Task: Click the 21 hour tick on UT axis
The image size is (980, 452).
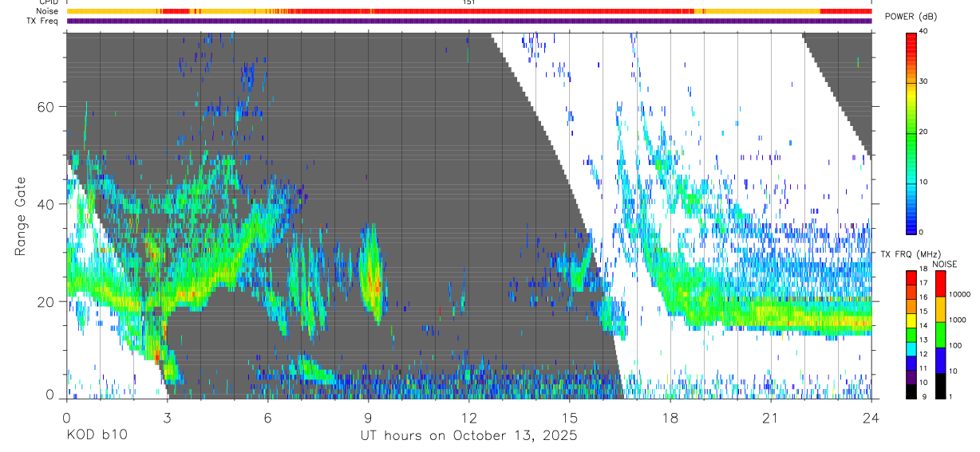Action: pos(771,417)
